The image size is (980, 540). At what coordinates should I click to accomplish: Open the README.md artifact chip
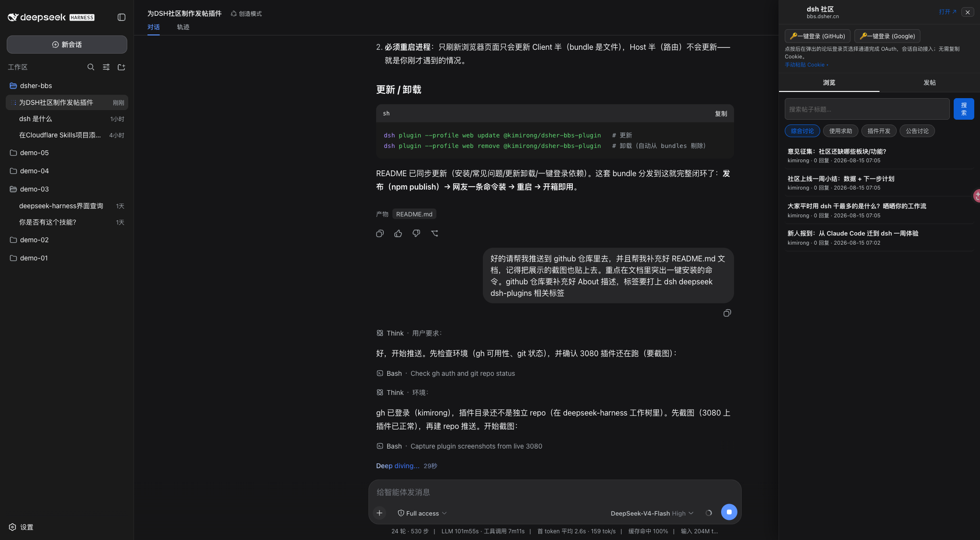(414, 214)
